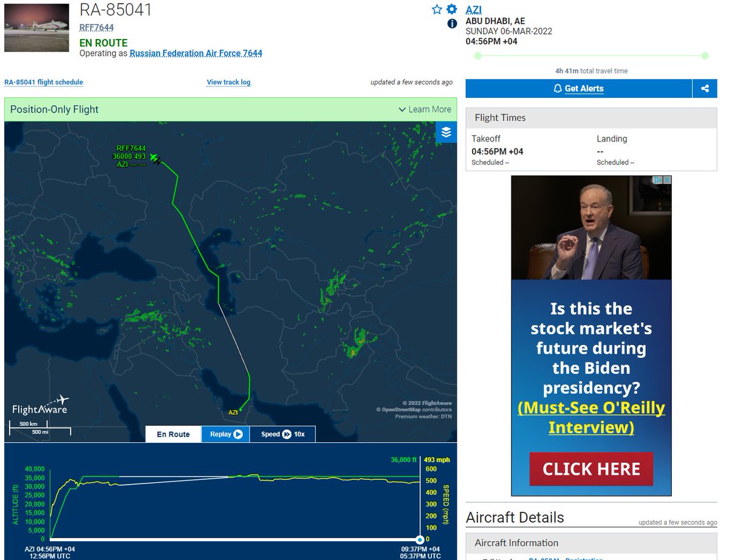This screenshot has height=560, width=729.
Task: Select the En Route tab
Action: click(x=173, y=434)
